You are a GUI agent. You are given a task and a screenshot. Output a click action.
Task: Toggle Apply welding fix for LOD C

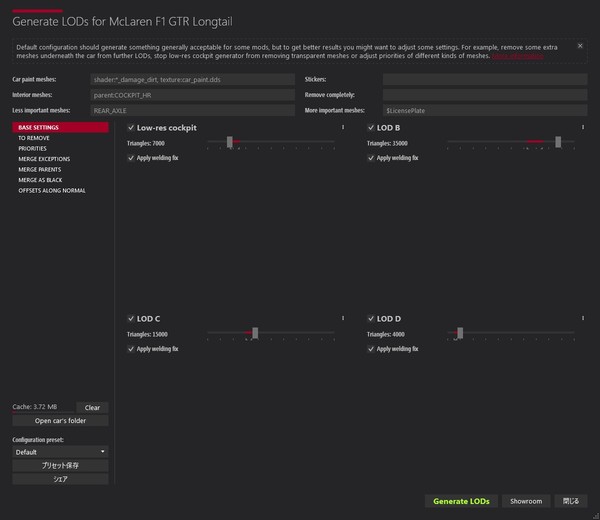131,349
